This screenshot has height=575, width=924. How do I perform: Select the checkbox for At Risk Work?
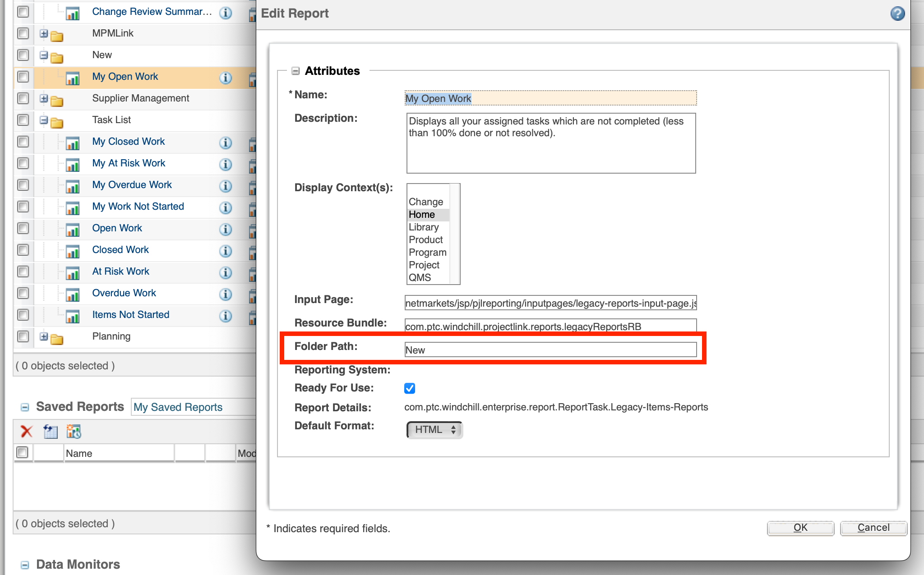pyautogui.click(x=23, y=271)
